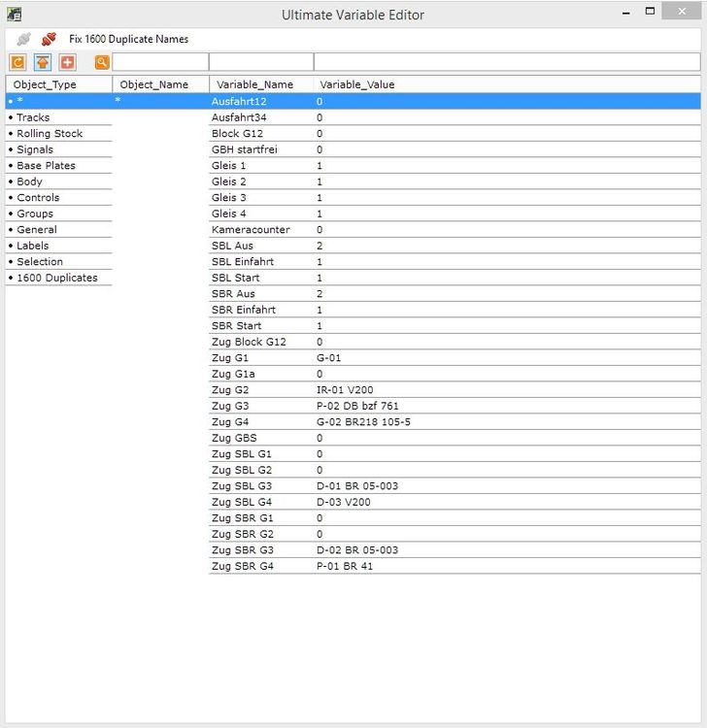Click Fix 1600 Duplicate Names

[128, 39]
